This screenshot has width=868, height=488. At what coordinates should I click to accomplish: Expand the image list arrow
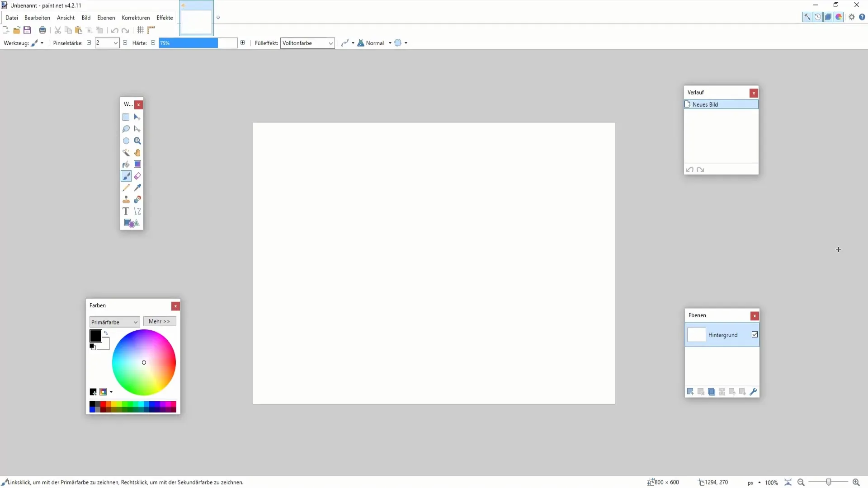(218, 18)
